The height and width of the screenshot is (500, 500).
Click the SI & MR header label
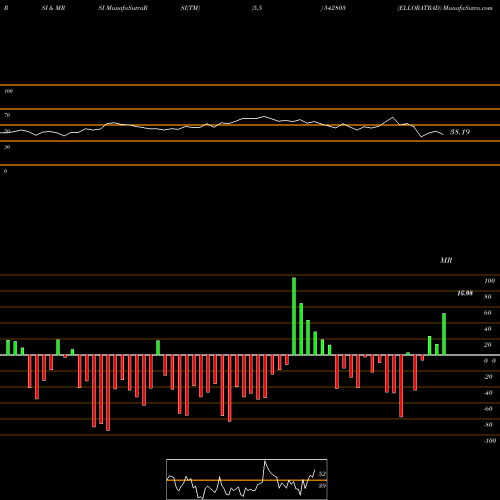click(x=53, y=8)
